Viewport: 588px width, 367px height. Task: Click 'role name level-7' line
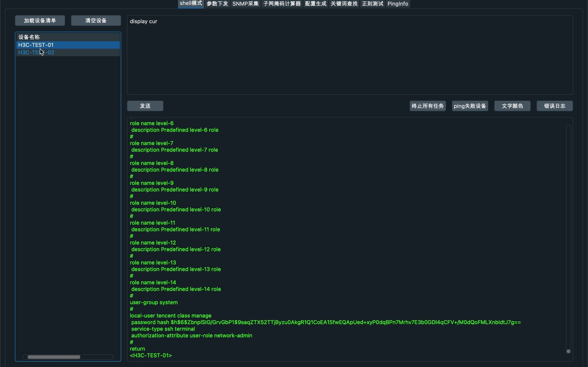(151, 143)
